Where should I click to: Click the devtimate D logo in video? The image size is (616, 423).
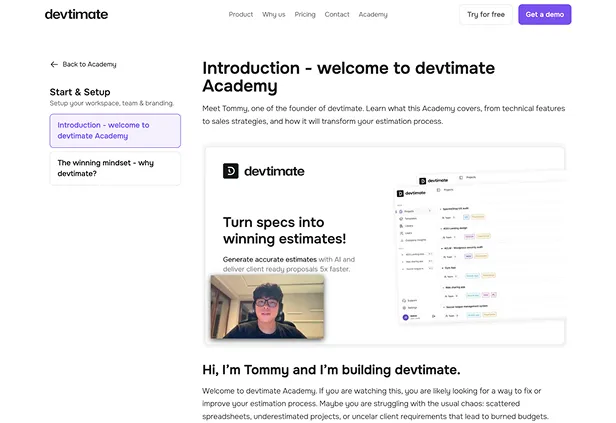pos(230,171)
